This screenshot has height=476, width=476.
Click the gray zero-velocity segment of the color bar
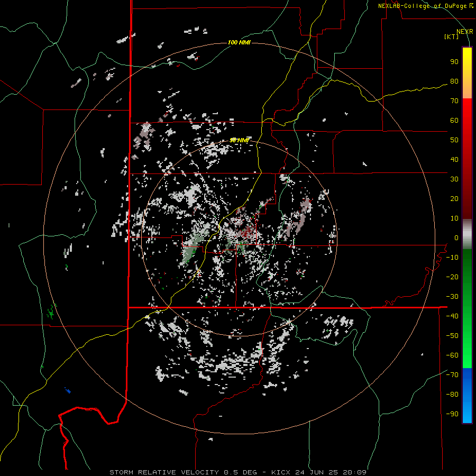[467, 234]
